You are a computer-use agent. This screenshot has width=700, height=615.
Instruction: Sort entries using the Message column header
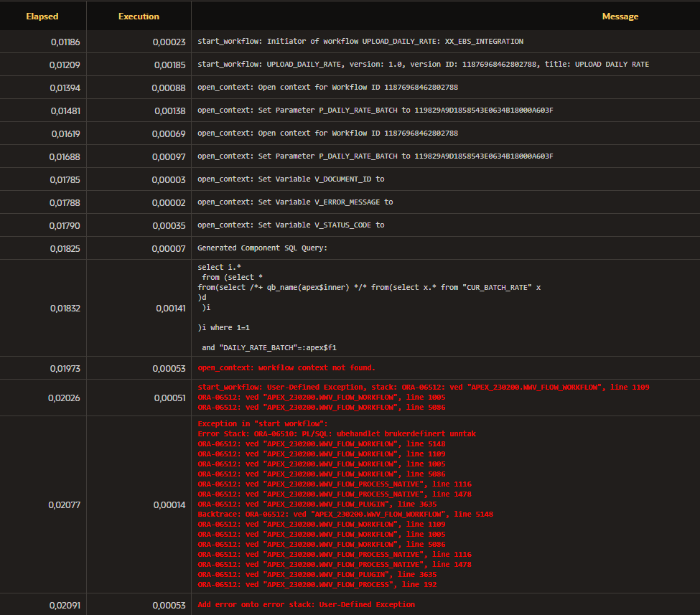pos(620,16)
